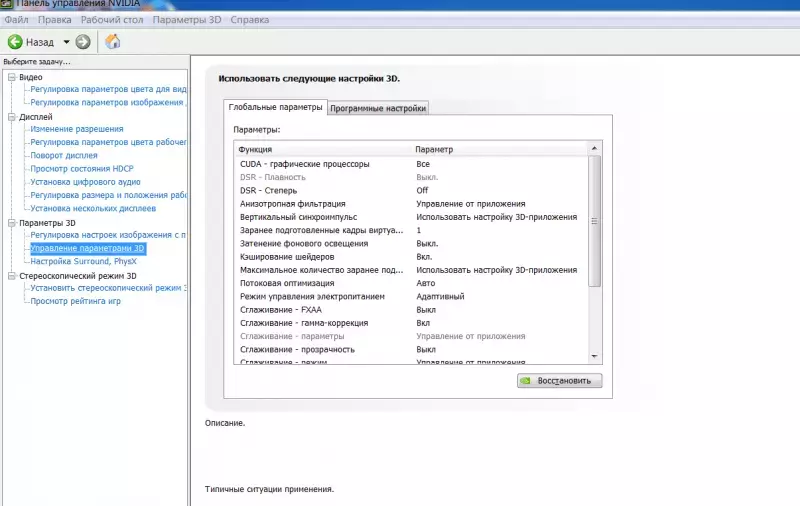
Task: Select Затенение фонового освещения row
Action: [411, 244]
